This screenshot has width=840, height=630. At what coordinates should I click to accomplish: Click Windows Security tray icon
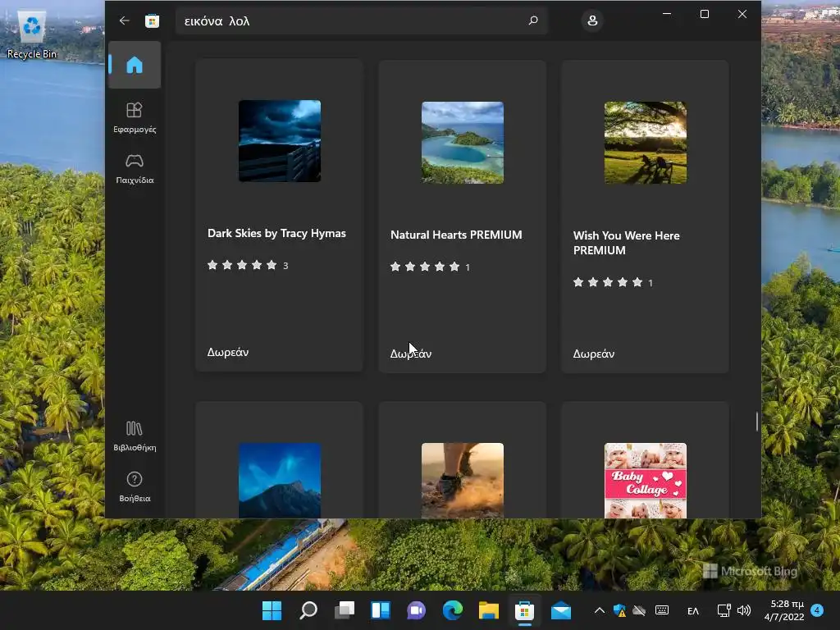point(620,610)
